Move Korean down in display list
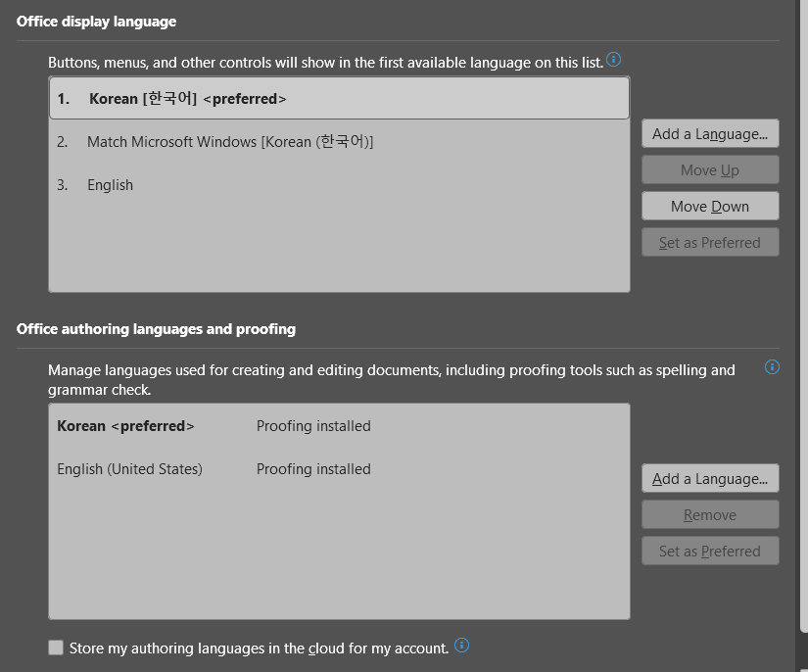Image resolution: width=808 pixels, height=672 pixels. tap(710, 206)
